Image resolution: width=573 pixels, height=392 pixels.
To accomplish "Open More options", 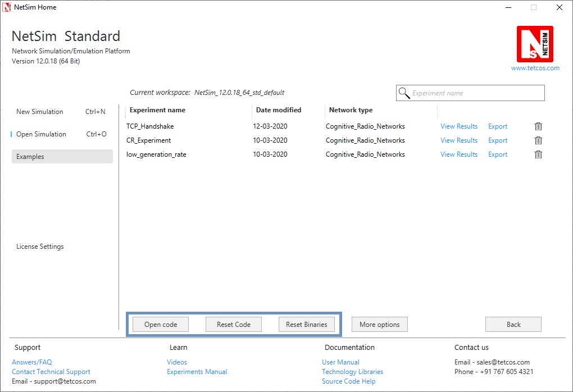I will point(379,324).
